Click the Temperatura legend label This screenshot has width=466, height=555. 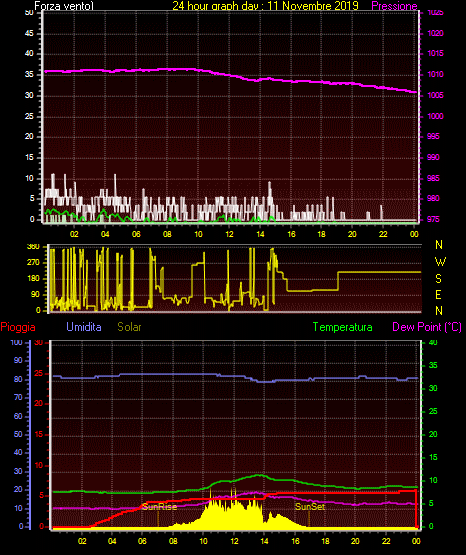pos(343,327)
